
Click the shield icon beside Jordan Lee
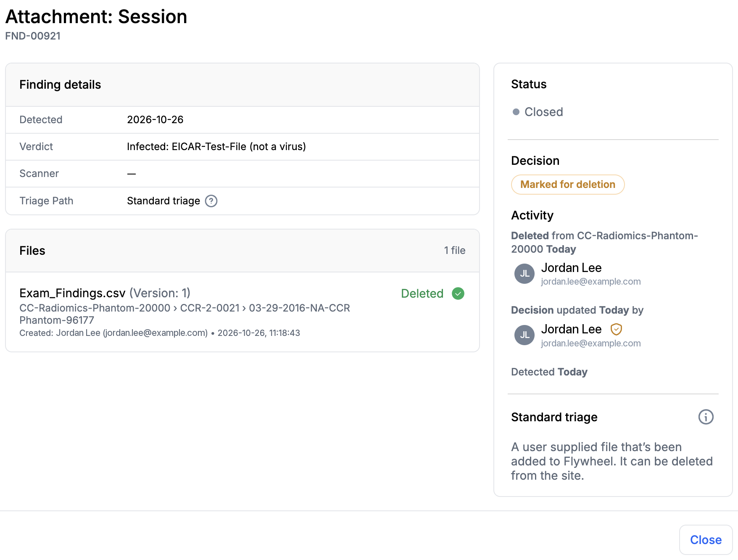[616, 329]
